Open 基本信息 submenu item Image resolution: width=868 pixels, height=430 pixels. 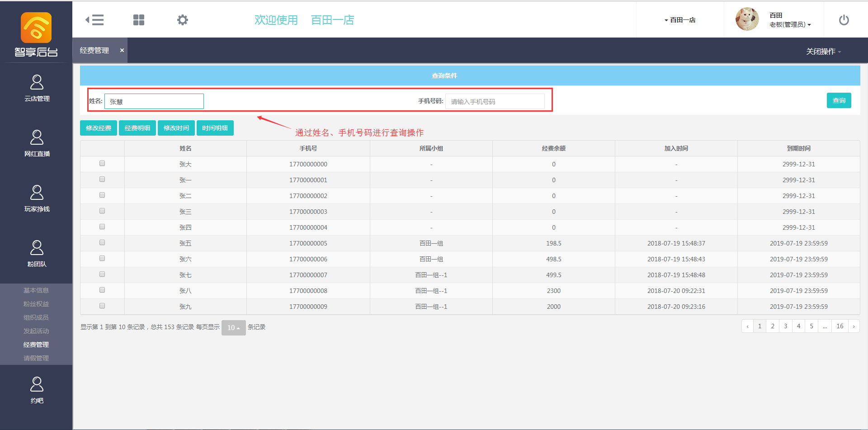[x=36, y=290]
